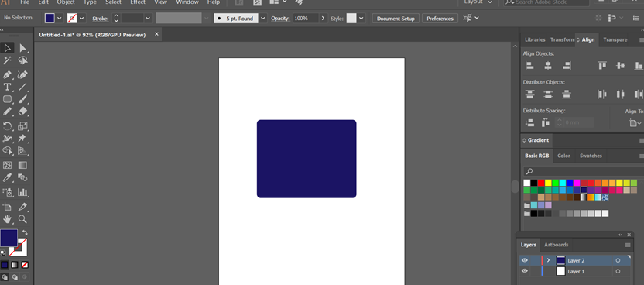Choose the Shape Builder tool
Screen dimensions: 644x285
pyautogui.click(x=8, y=150)
